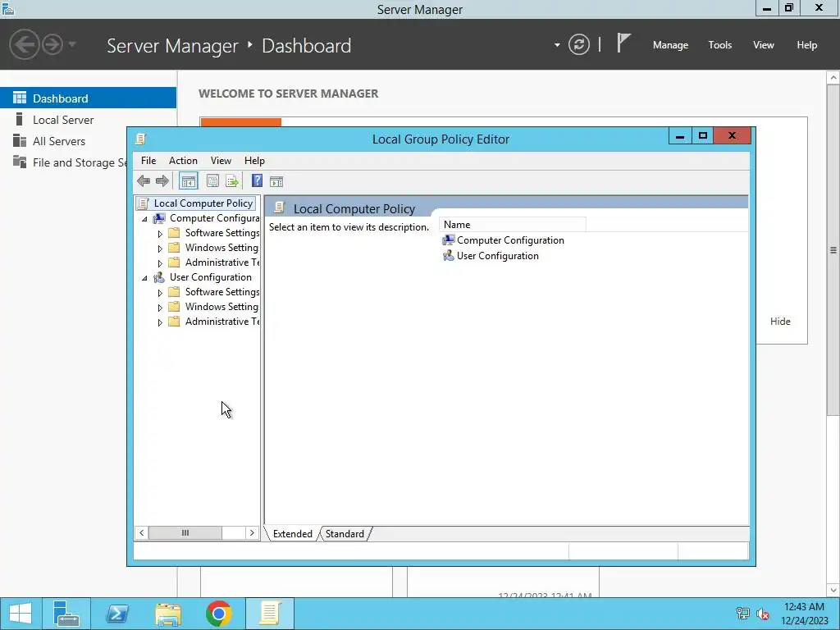This screenshot has width=840, height=630.
Task: Collapse User Configuration tree node
Action: pos(144,278)
